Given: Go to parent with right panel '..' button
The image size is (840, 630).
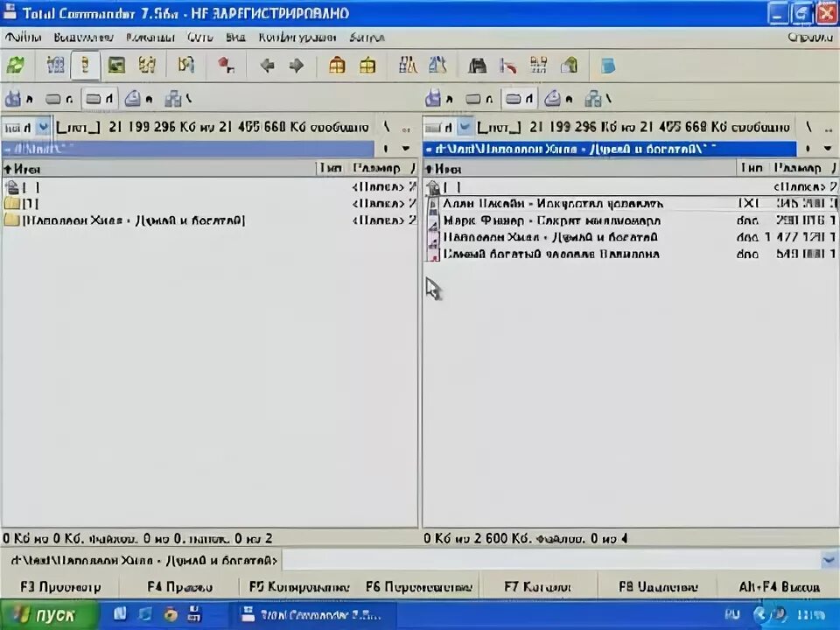Looking at the screenshot, I should point(829,128).
